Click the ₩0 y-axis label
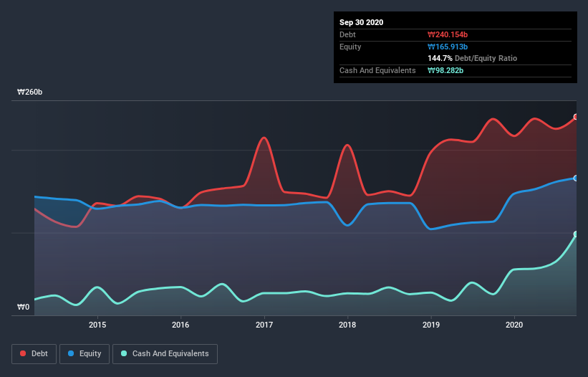Viewport: 588px width, 377px height. [x=23, y=307]
